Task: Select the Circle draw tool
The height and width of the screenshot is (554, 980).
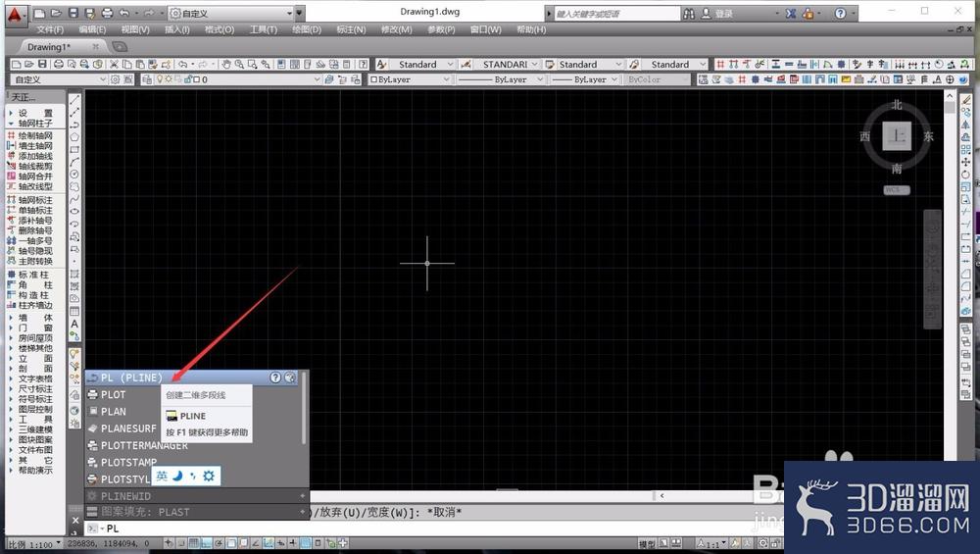Action: [x=74, y=175]
